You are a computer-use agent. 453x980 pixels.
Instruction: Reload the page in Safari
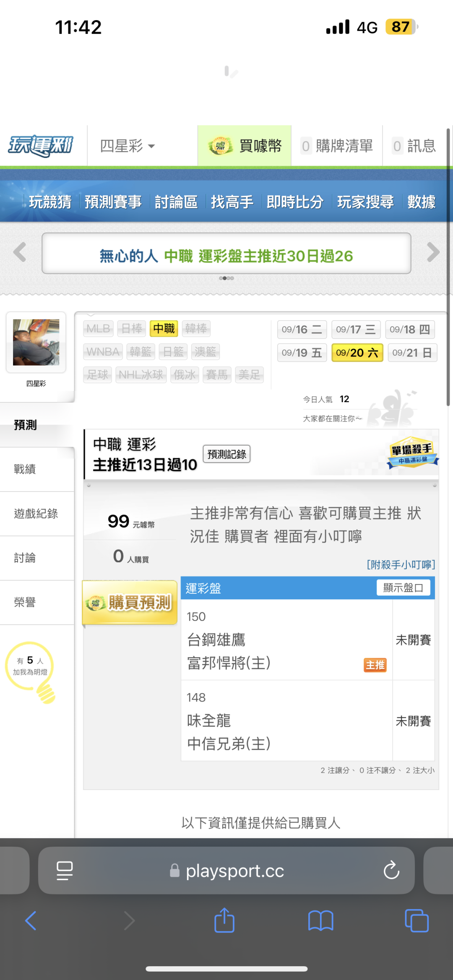391,871
